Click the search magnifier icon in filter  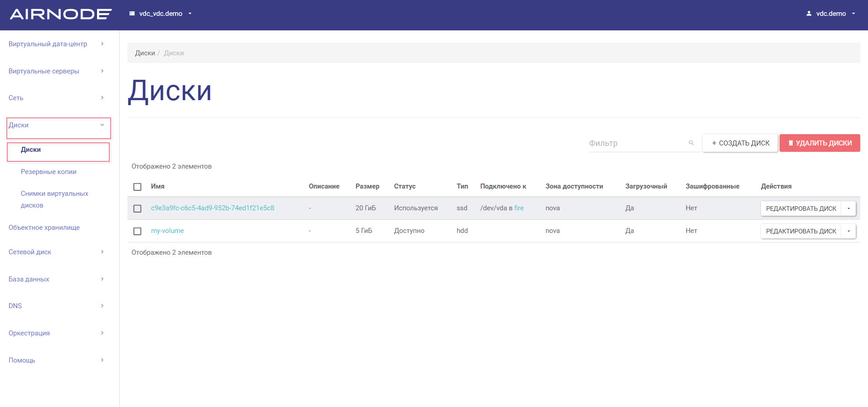click(691, 143)
